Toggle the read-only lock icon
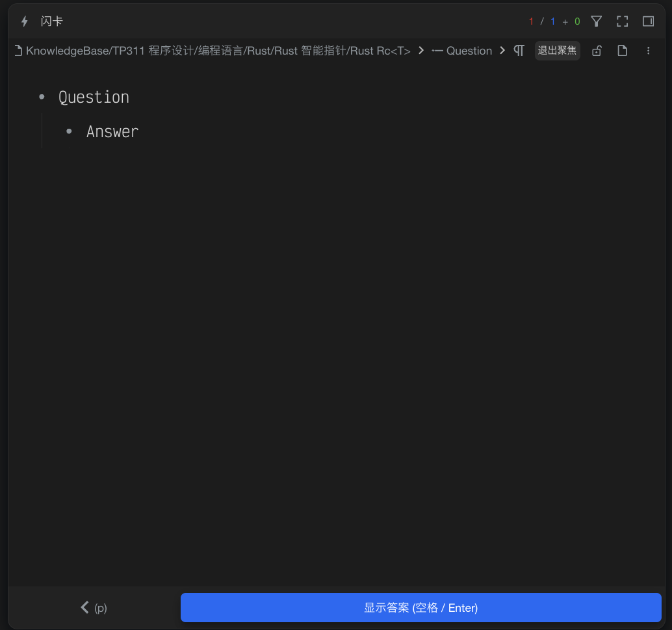 click(597, 51)
